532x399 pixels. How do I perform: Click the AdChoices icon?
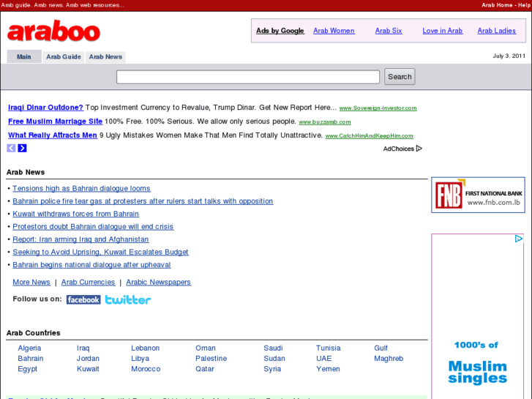point(419,149)
